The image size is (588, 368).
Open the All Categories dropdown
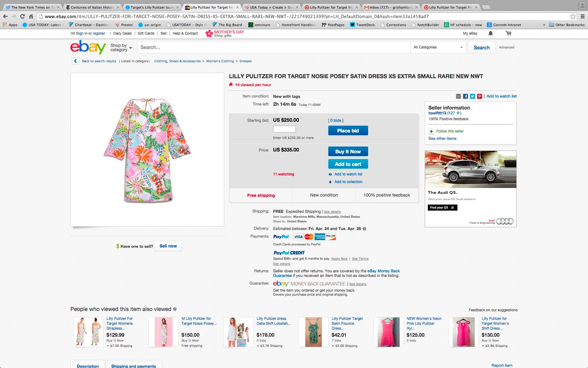point(438,47)
